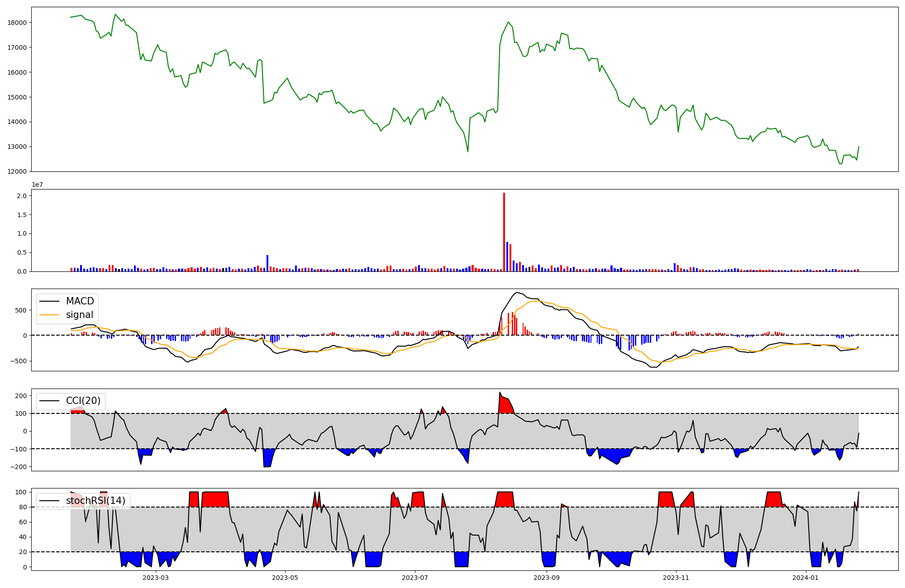905x588 pixels.
Task: Click the 2023-09 x-axis date label
Action: (x=547, y=578)
